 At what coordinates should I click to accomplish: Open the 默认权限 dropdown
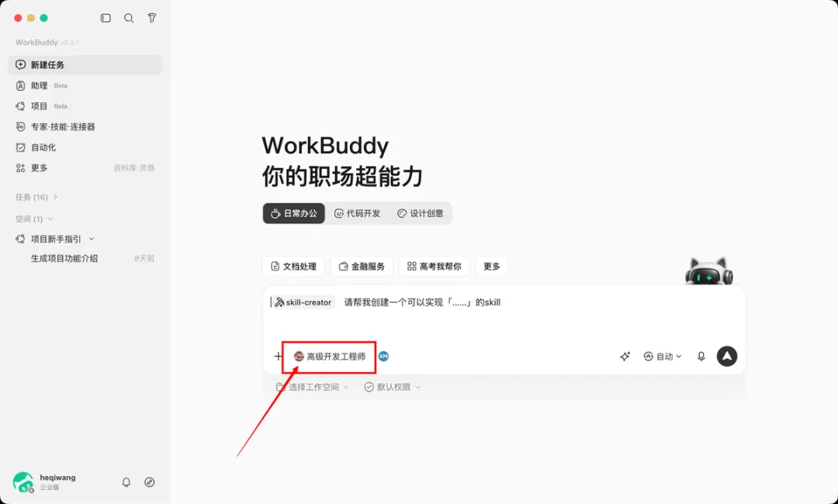click(x=393, y=387)
